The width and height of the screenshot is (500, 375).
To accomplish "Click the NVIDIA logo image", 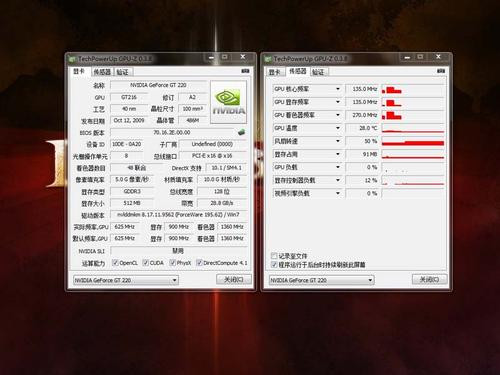I will pyautogui.click(x=228, y=102).
